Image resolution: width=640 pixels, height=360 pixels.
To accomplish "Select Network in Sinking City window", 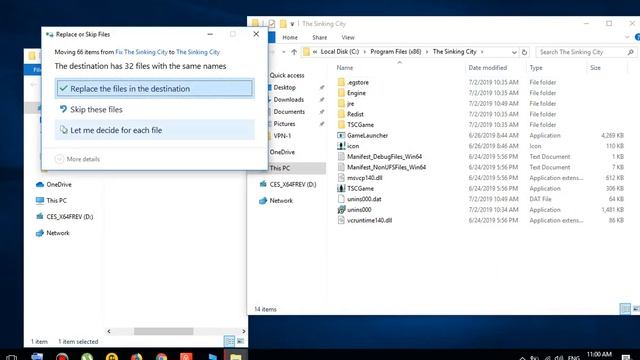I will (281, 201).
